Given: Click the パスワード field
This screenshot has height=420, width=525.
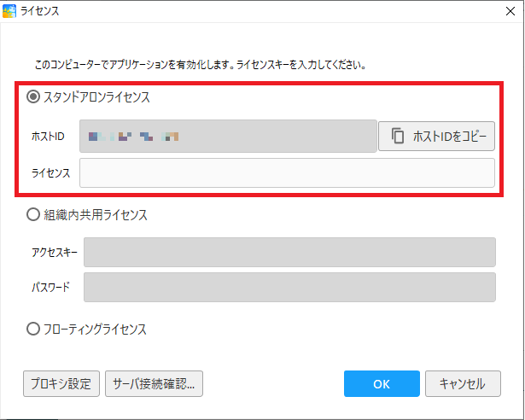Looking at the screenshot, I should point(289,287).
